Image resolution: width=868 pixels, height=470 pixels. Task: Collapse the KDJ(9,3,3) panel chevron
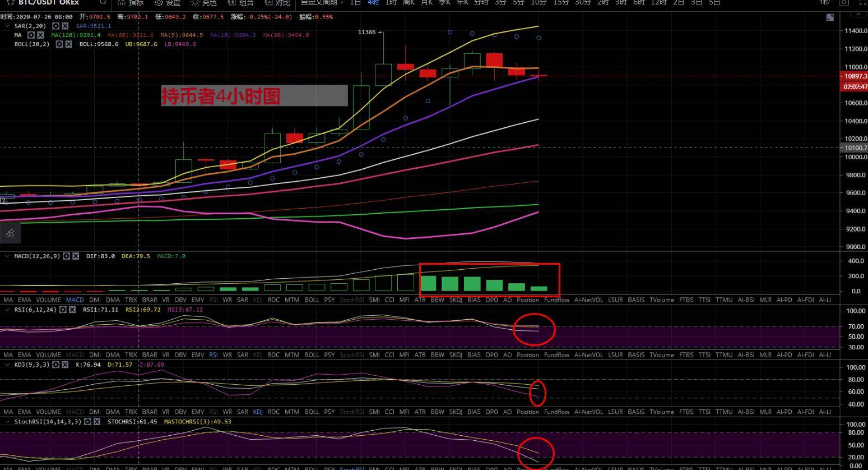pos(7,365)
